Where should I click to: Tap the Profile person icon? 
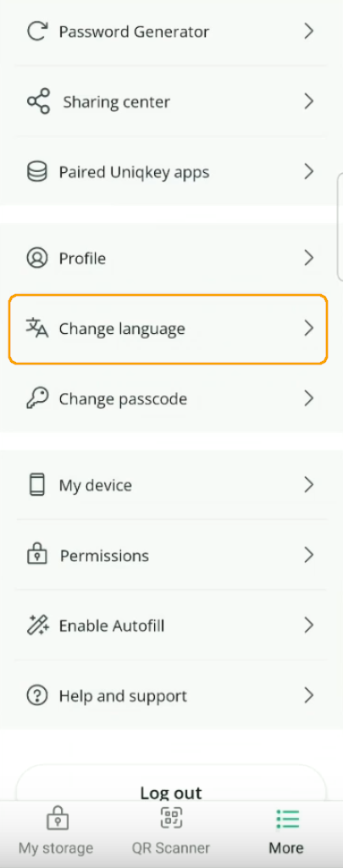tap(37, 258)
